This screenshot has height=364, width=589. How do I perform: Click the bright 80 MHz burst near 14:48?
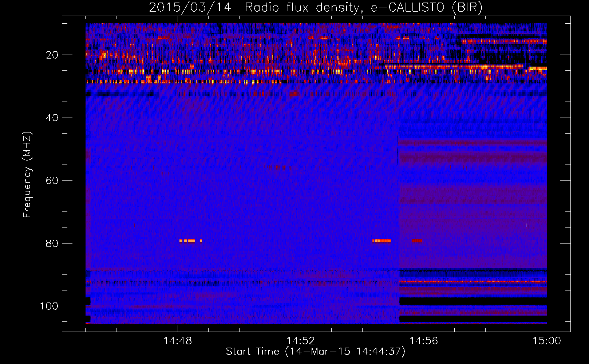point(191,241)
